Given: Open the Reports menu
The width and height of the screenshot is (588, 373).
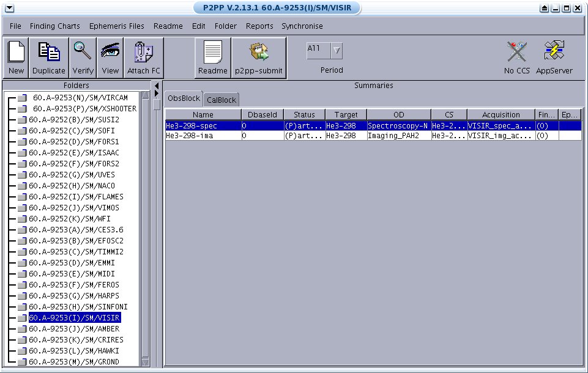Looking at the screenshot, I should pyautogui.click(x=259, y=26).
